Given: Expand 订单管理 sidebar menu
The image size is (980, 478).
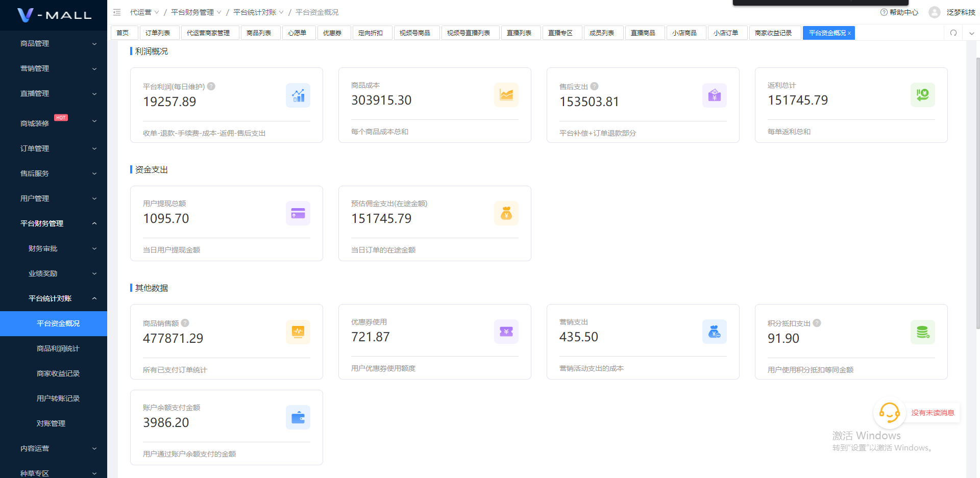Looking at the screenshot, I should [x=54, y=148].
